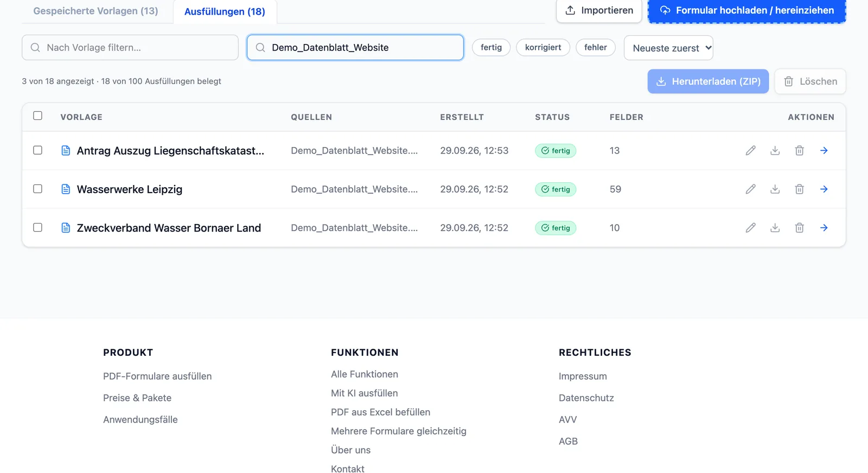Click Herunterladen (ZIP) button
The width and height of the screenshot is (868, 473).
[708, 81]
